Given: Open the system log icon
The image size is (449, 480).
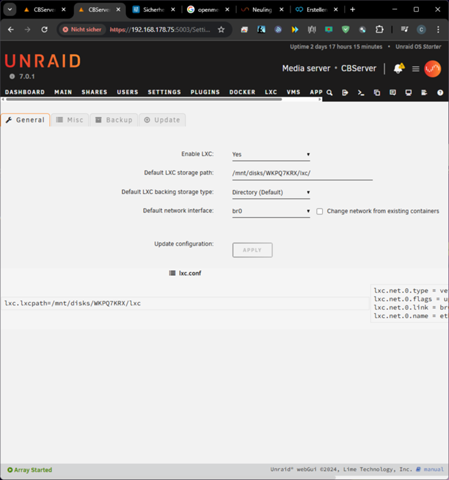Looking at the screenshot, I should (424, 92).
